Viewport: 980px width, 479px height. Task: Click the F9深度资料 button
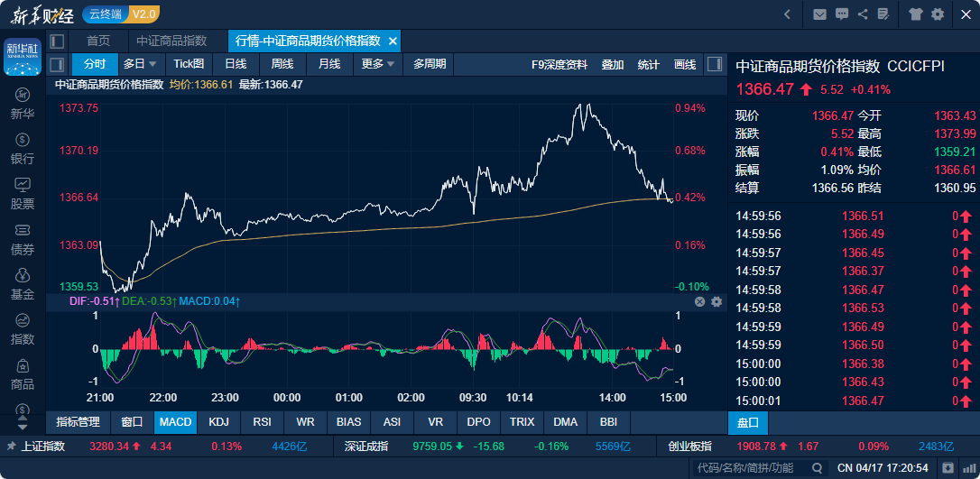point(559,64)
